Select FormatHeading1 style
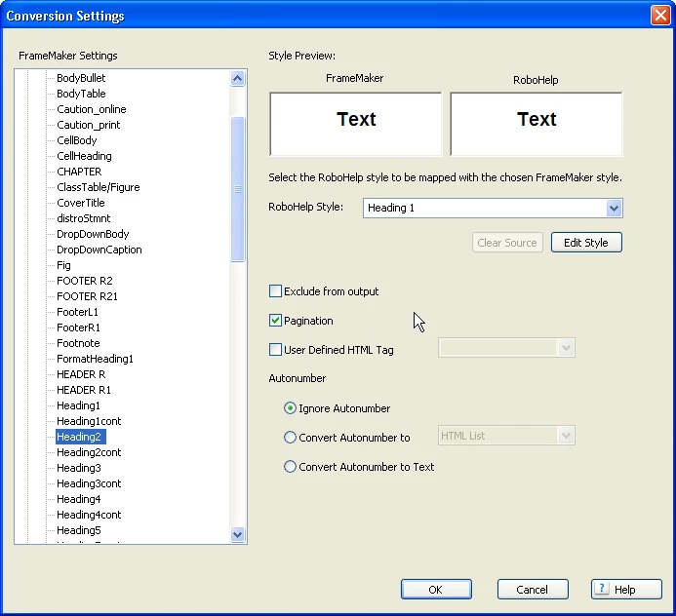The image size is (676, 616). coord(95,359)
